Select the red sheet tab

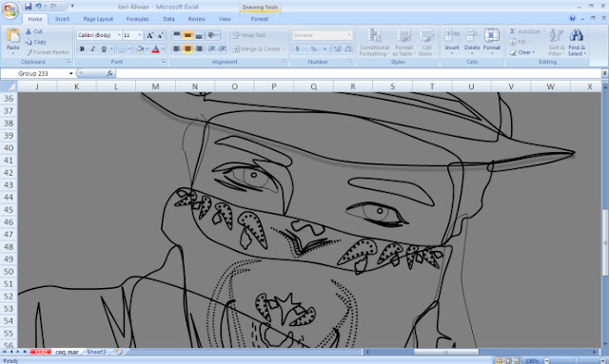[x=40, y=352]
